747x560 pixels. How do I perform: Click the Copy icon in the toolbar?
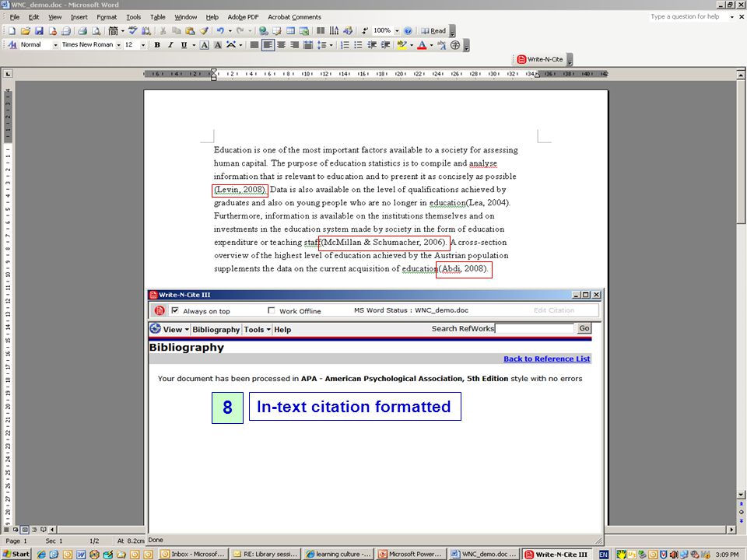177,31
